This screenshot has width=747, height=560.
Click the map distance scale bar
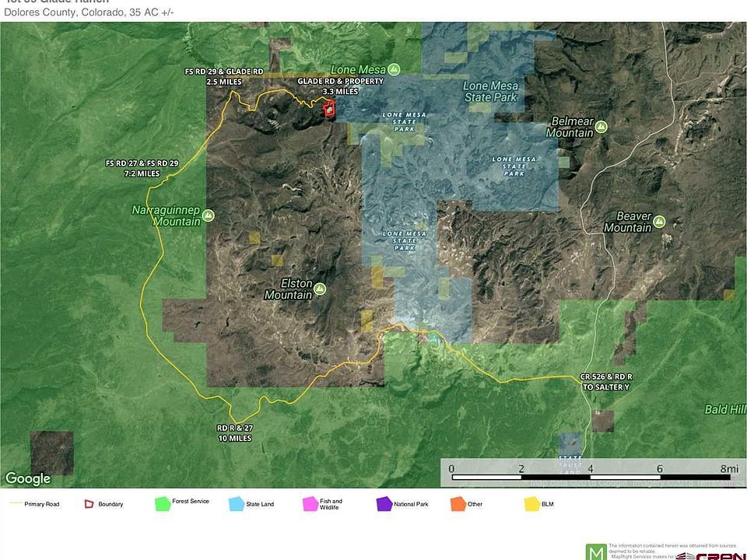(591, 477)
